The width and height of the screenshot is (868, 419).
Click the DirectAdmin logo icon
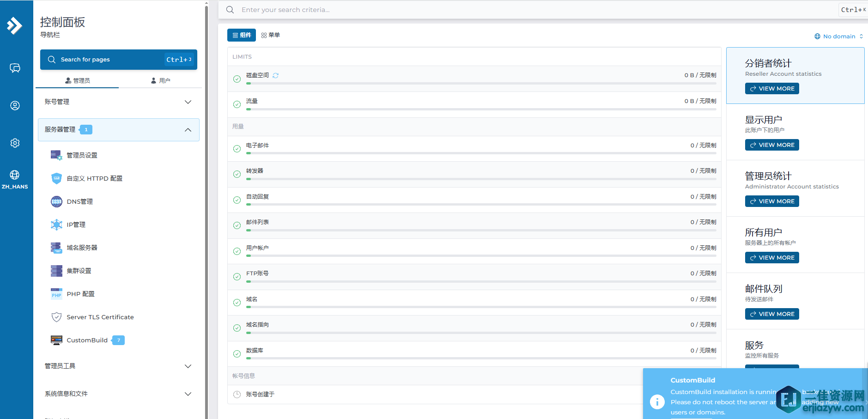pyautogui.click(x=14, y=25)
